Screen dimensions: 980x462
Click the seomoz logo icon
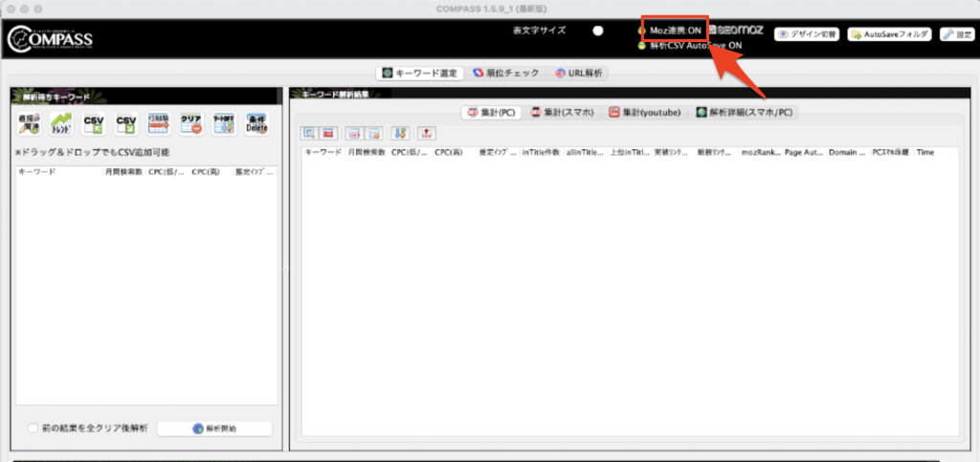click(x=736, y=31)
